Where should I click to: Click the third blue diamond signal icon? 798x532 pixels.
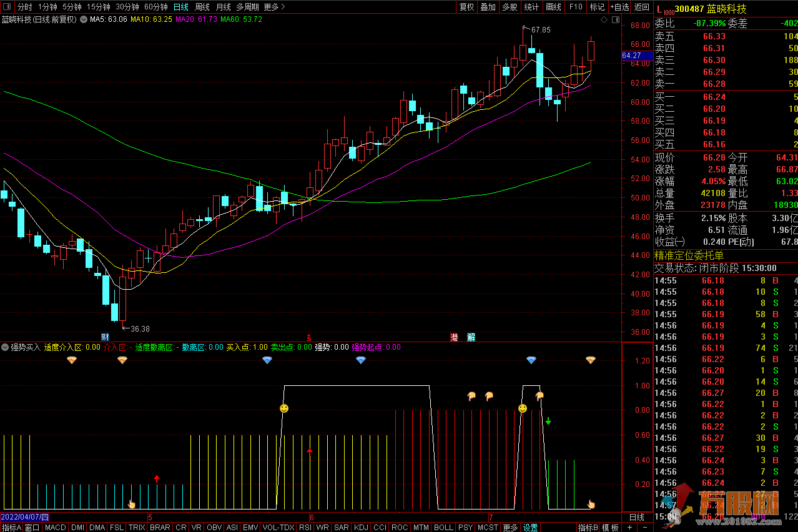531,360
